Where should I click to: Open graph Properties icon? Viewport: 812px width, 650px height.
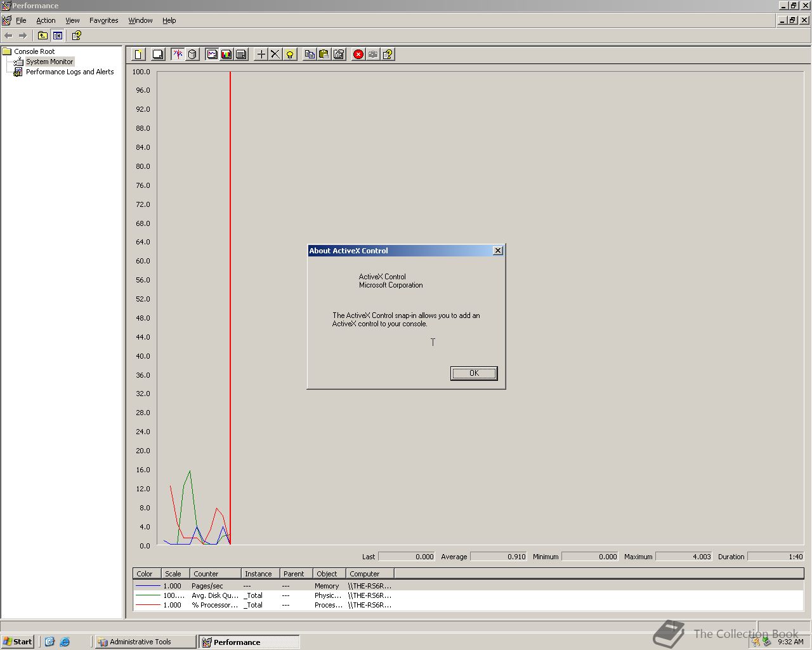(339, 55)
